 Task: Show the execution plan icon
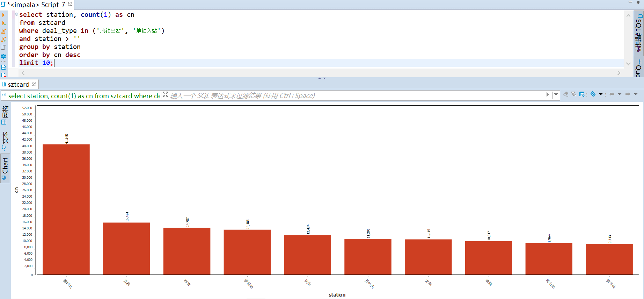(3, 47)
